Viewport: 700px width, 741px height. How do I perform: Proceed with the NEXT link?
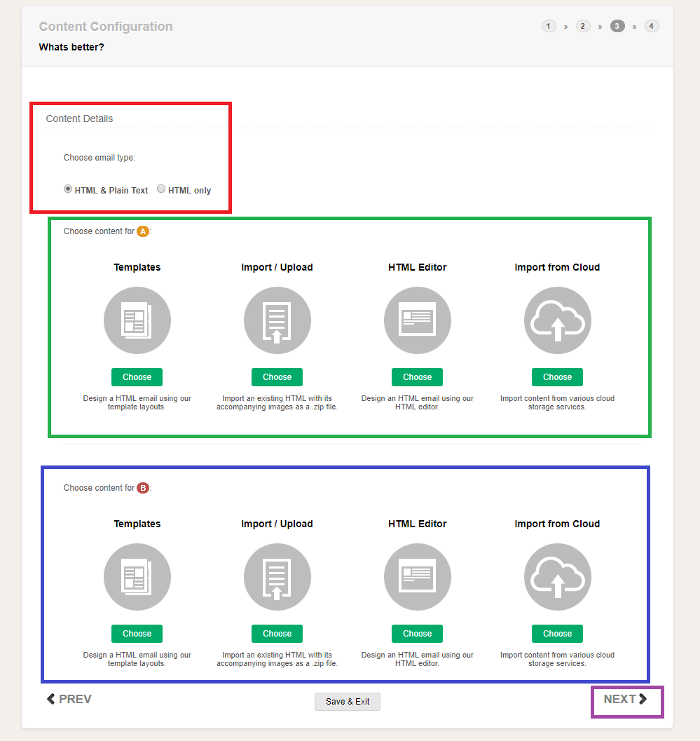point(625,699)
